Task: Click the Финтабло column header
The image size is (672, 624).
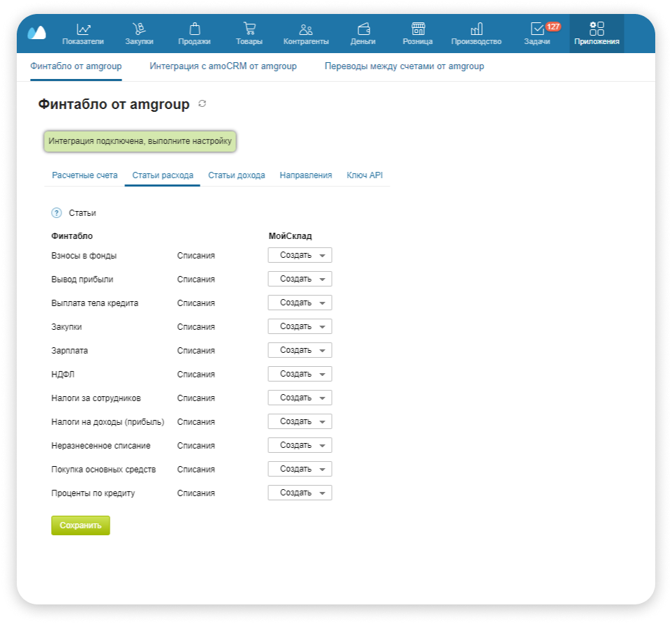Action: [x=72, y=236]
